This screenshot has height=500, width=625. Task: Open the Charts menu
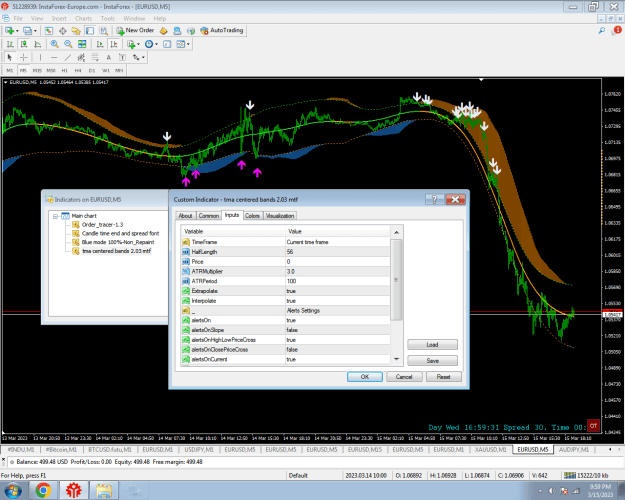83,18
